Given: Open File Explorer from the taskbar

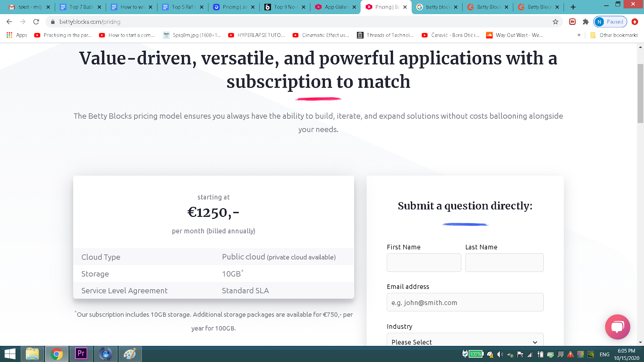Looking at the screenshot, I should 32,354.
